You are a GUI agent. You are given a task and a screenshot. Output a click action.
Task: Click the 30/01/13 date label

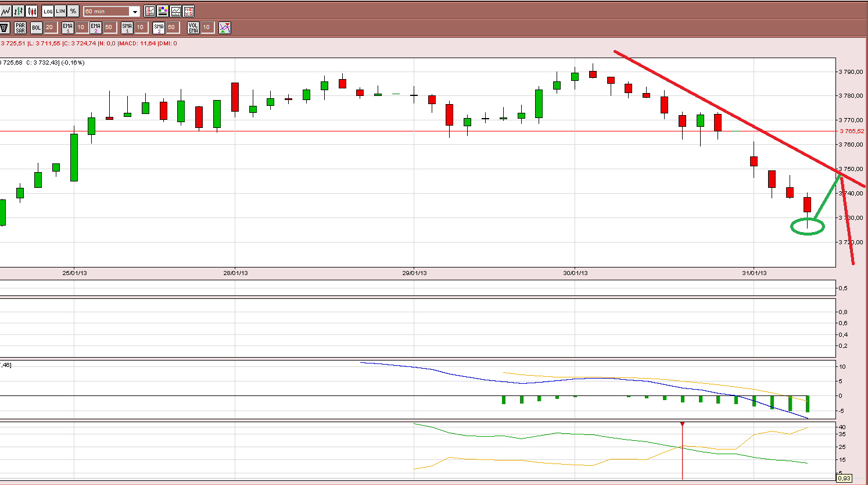575,273
